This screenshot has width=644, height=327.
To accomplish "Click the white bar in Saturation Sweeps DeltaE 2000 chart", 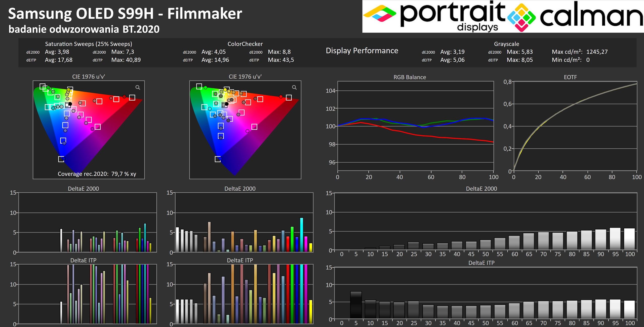I will pyautogui.click(x=61, y=240).
